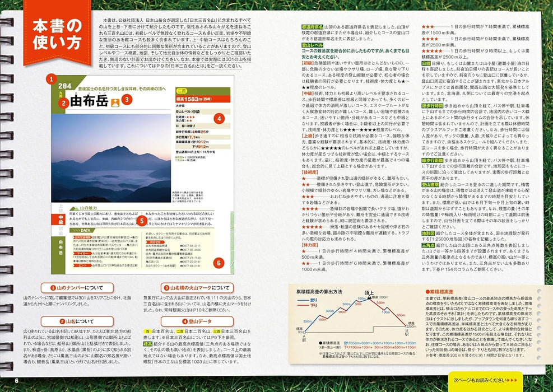553x392 pixels.
Task: Select the 284 mountain number badge
Action: [x=65, y=86]
